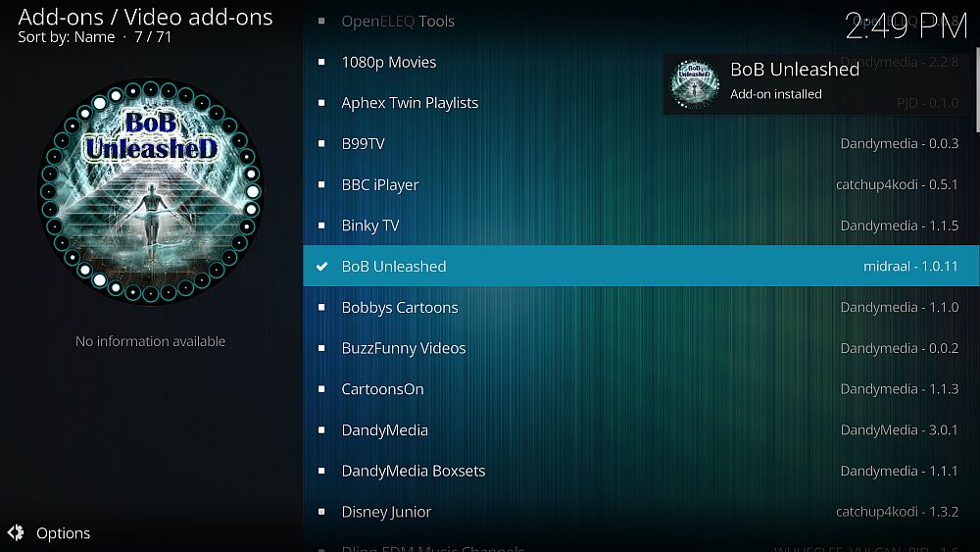Click the bullet icon beside DandyMedia
Viewport: 980px width, 552px height.
(321, 430)
